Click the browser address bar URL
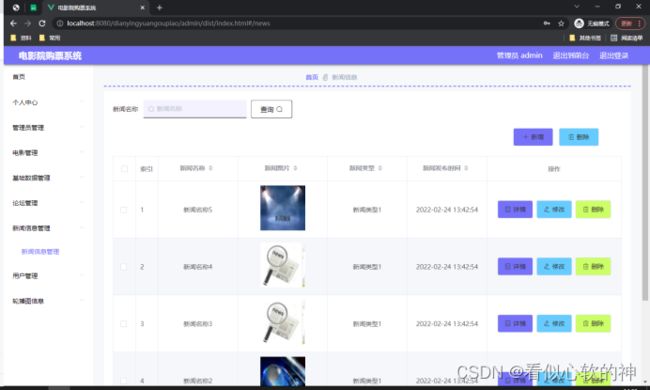 coord(168,24)
